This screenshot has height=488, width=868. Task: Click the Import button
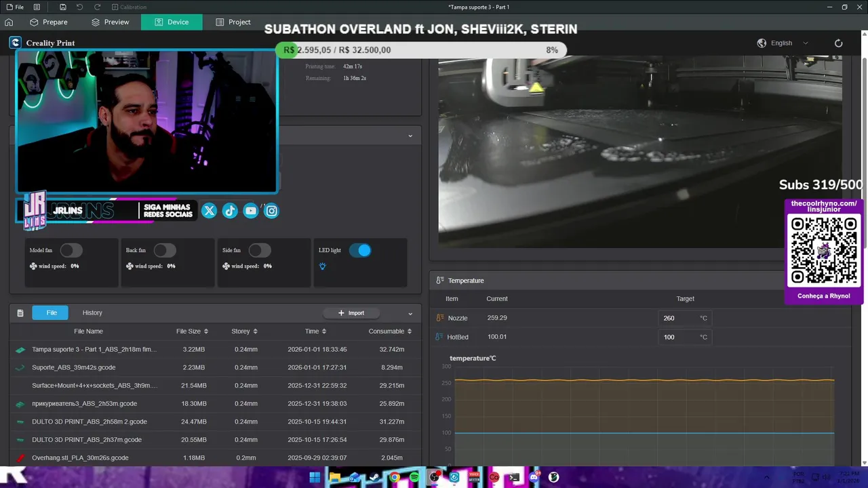[351, 312]
